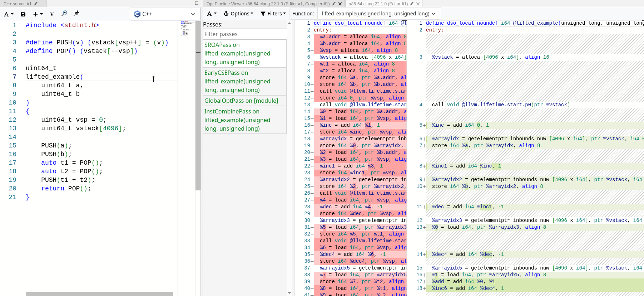Click '%dec = add i64 %4, -1' in left diff
The image size is (644, 296).
(351, 207)
